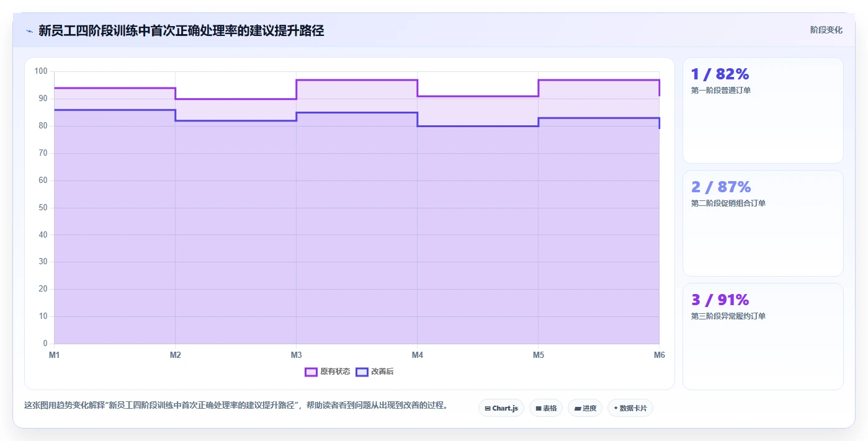Click the chart title 新员工四阶段训练 heading

(x=181, y=30)
